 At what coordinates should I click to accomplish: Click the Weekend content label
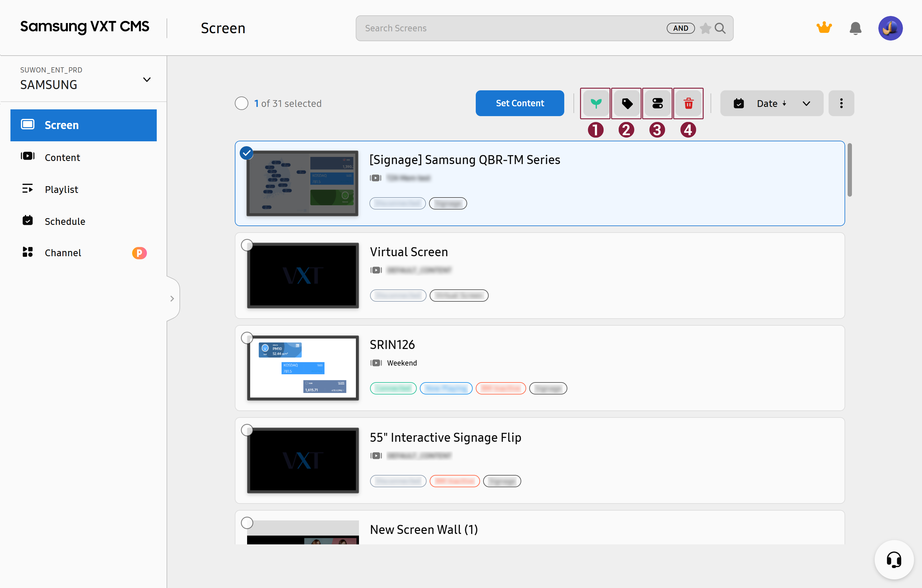click(x=402, y=363)
